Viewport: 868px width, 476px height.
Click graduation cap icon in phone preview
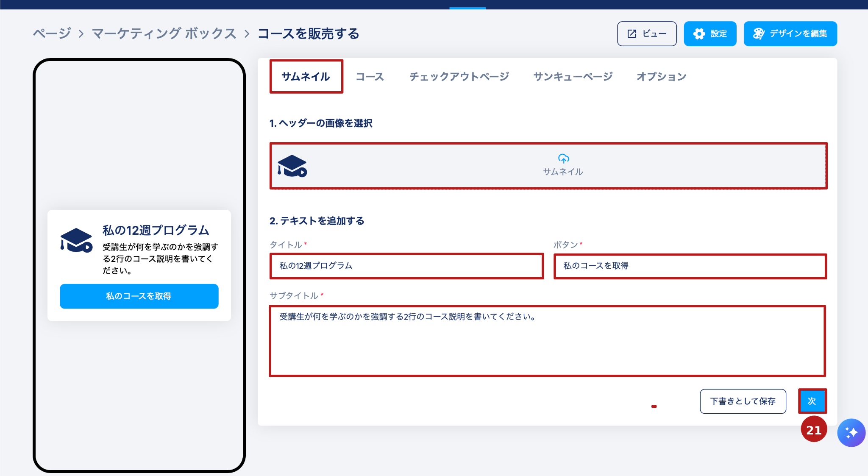click(x=76, y=240)
